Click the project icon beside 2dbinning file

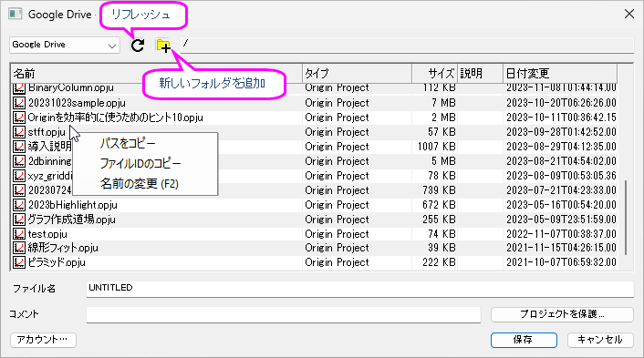19,161
